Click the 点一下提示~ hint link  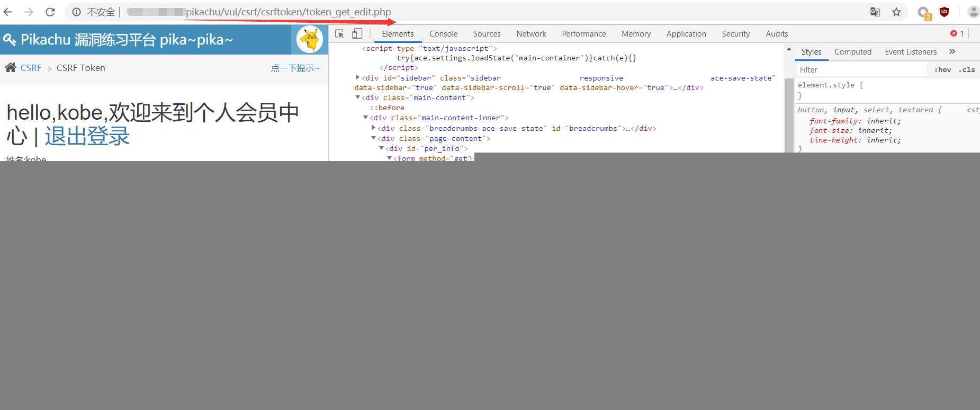coord(295,68)
